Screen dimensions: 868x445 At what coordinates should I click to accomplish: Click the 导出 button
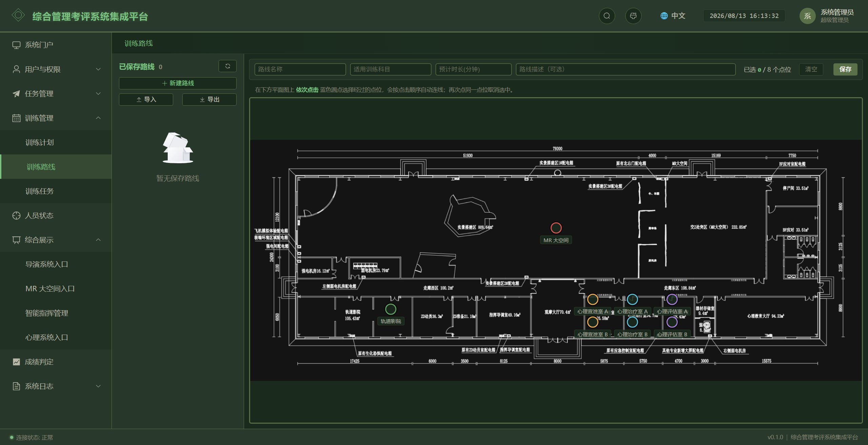(209, 100)
